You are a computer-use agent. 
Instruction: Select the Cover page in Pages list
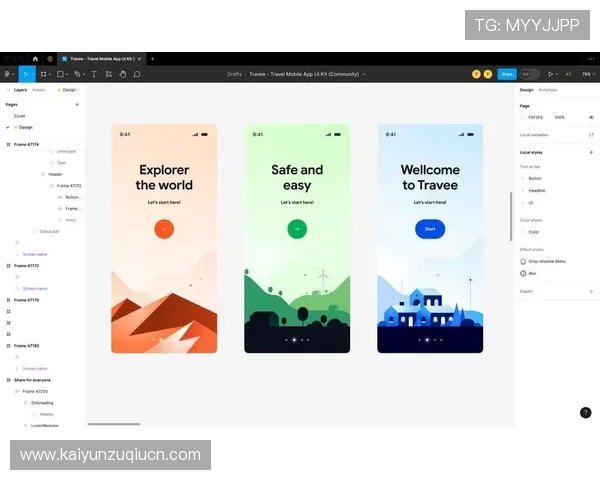click(20, 116)
